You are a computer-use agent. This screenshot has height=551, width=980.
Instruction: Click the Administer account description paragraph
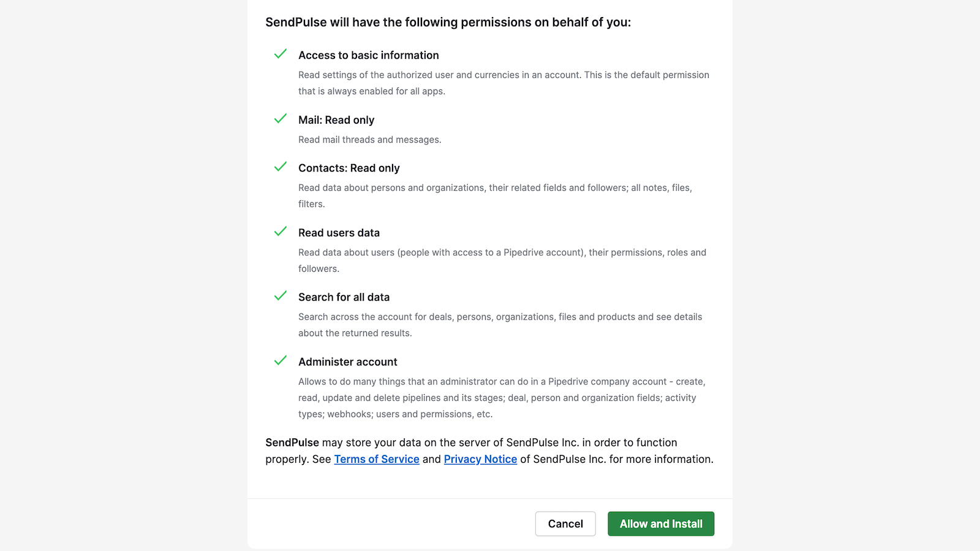tap(502, 398)
